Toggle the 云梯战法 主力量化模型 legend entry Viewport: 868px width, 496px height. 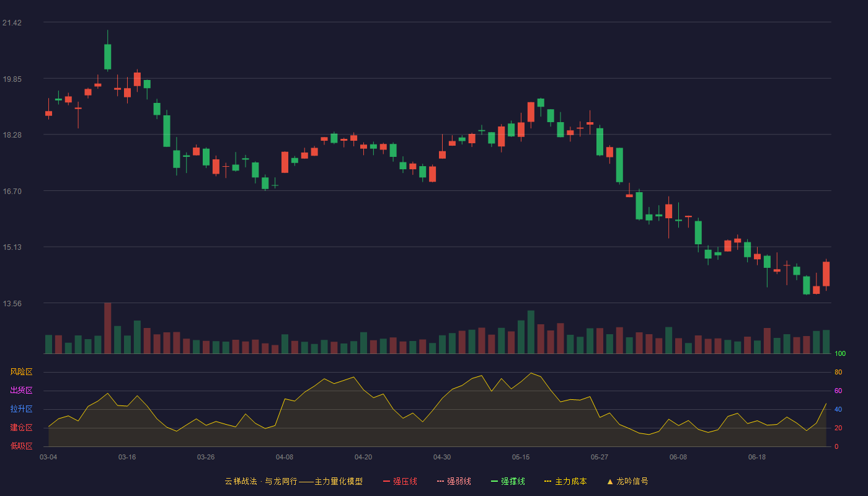click(293, 481)
